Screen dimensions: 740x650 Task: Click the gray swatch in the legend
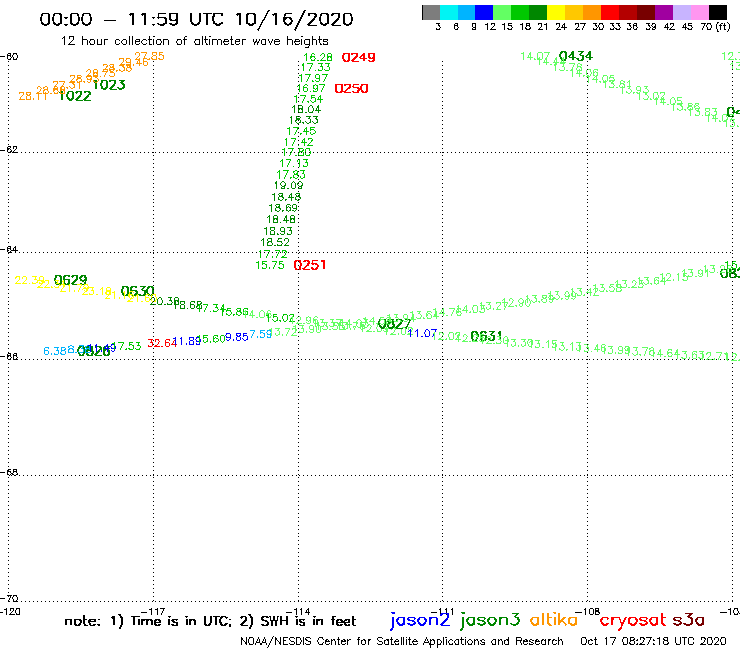click(431, 12)
